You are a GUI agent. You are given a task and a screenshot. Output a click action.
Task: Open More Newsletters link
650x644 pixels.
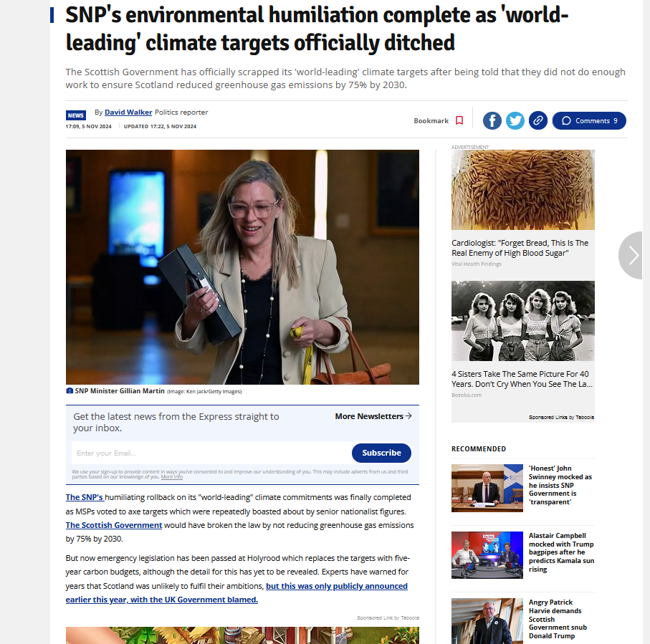tap(373, 416)
